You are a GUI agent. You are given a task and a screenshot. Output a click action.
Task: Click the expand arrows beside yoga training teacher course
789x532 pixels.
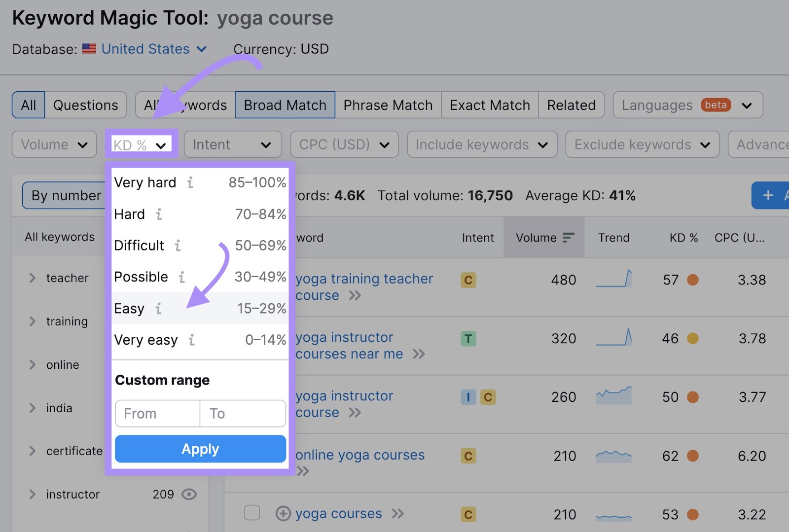pos(355,296)
